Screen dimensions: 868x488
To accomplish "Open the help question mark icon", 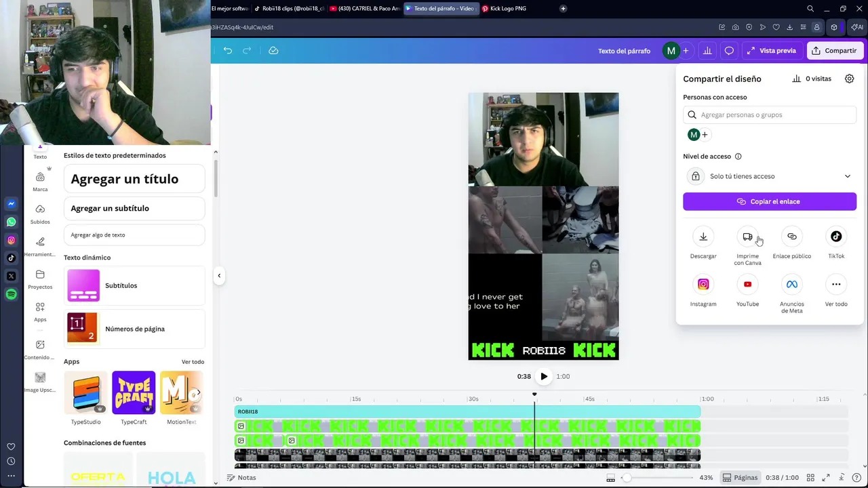I will (856, 478).
